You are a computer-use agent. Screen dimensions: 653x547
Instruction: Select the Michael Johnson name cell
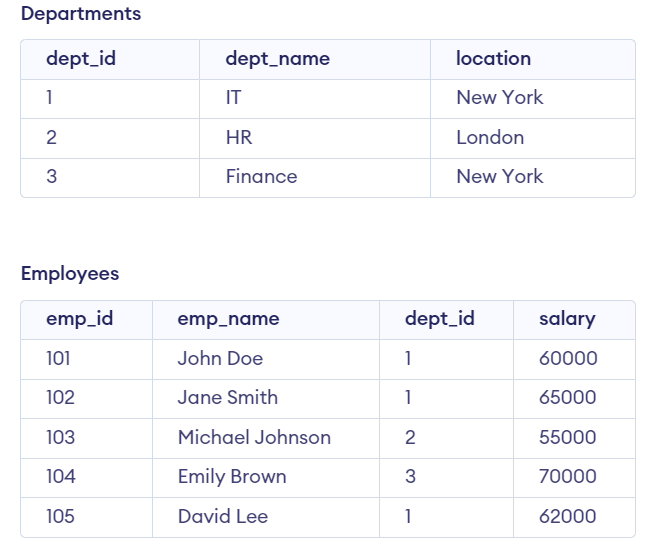click(x=254, y=438)
